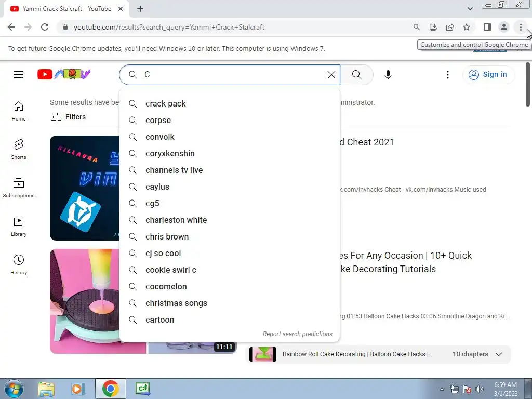532x399 pixels.
Task: Click the Sign in button
Action: coord(488,75)
